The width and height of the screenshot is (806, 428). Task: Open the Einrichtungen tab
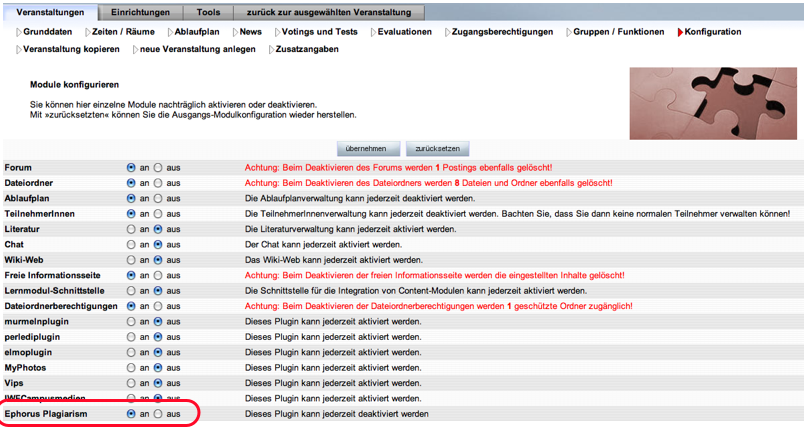tap(140, 12)
